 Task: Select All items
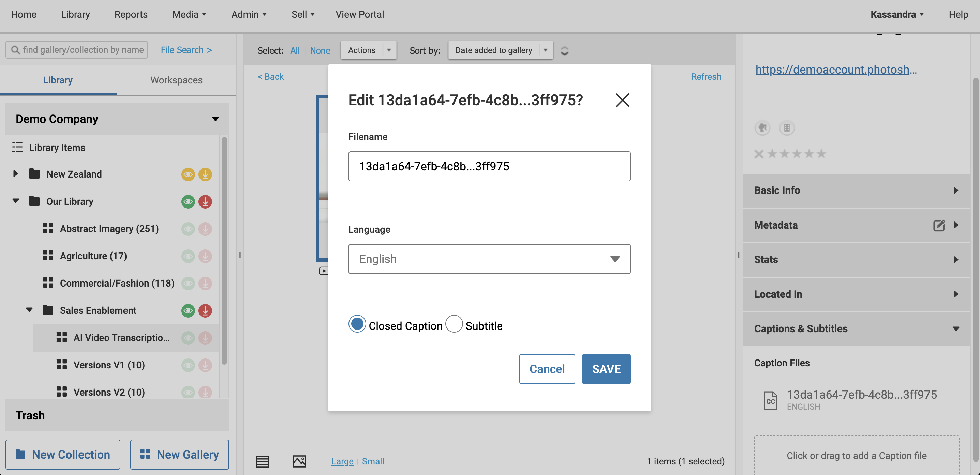295,50
